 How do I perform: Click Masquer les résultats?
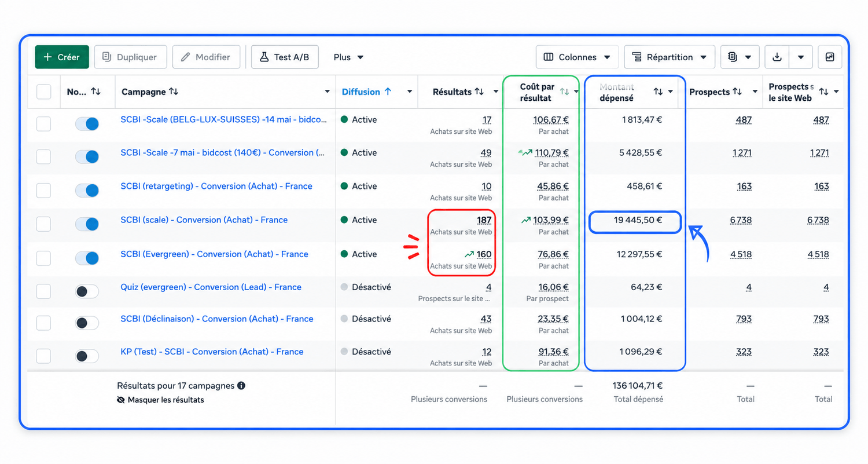160,400
